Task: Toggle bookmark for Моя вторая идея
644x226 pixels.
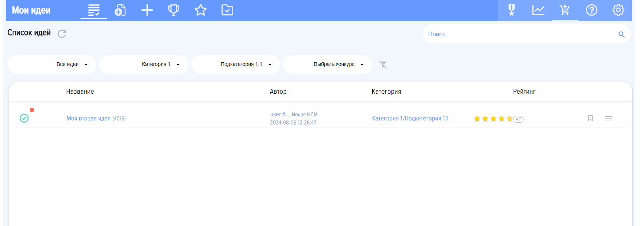Action: 590,118
